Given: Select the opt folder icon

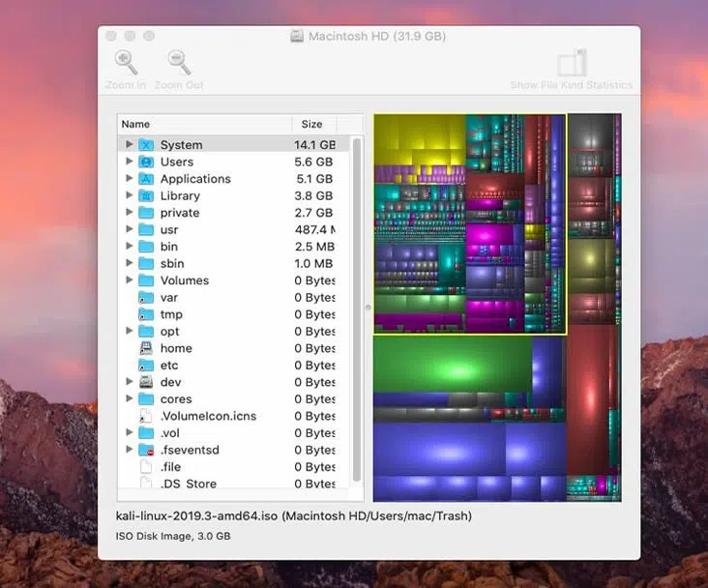Looking at the screenshot, I should click(x=146, y=331).
